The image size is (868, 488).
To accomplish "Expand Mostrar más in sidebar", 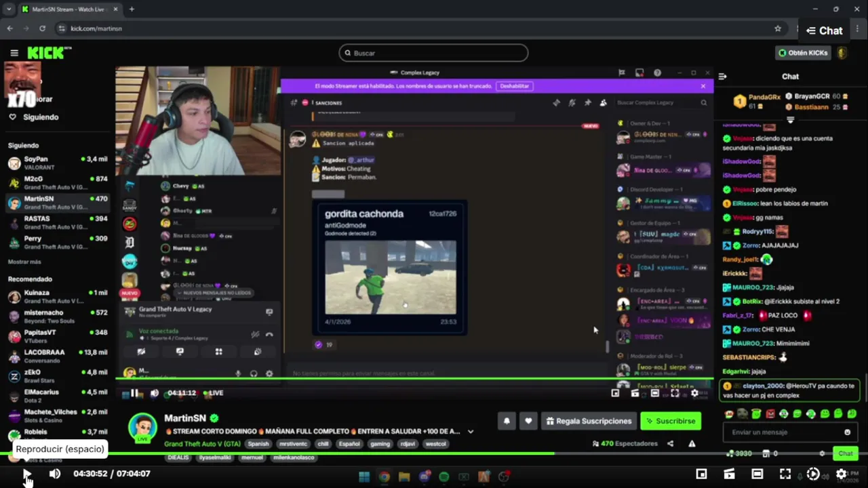I will click(24, 262).
